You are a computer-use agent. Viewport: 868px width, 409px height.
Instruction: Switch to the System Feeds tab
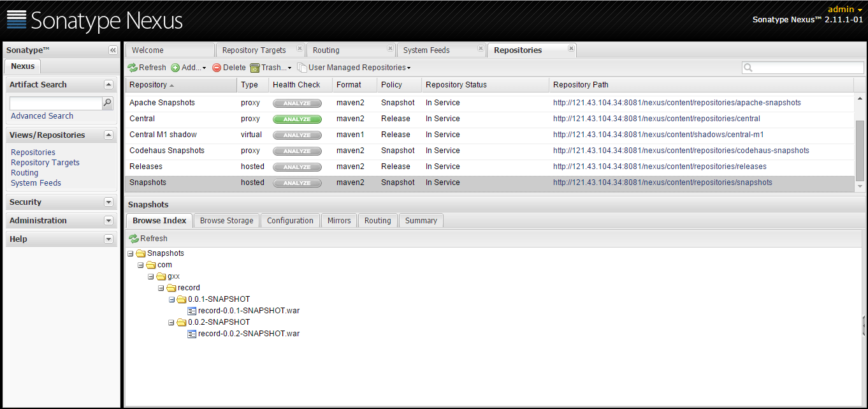coord(441,50)
